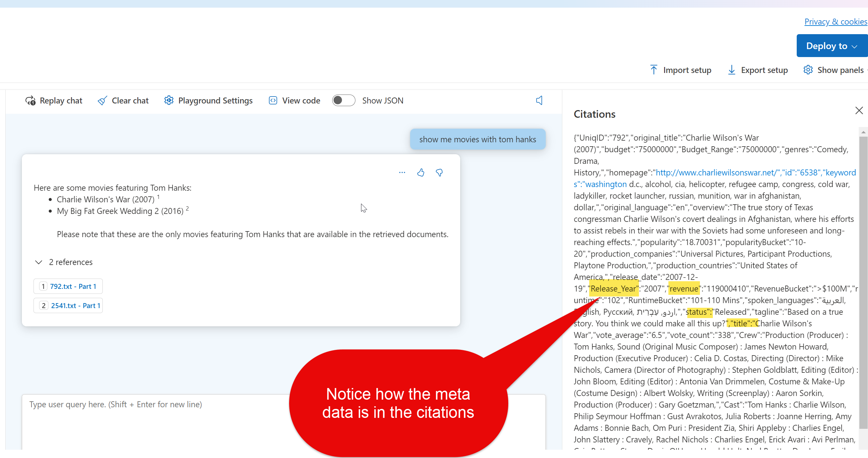
Task: Click 'Here are some movies featuring Tom Hanks' text
Action: tap(112, 188)
